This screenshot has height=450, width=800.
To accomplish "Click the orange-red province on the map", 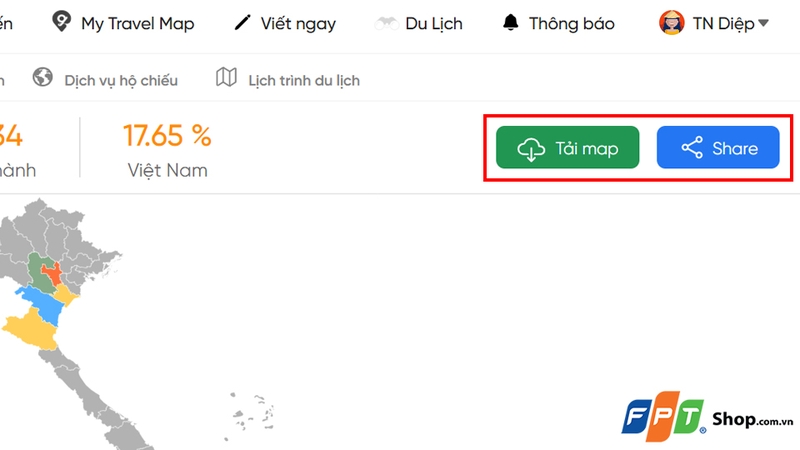I will point(51,274).
